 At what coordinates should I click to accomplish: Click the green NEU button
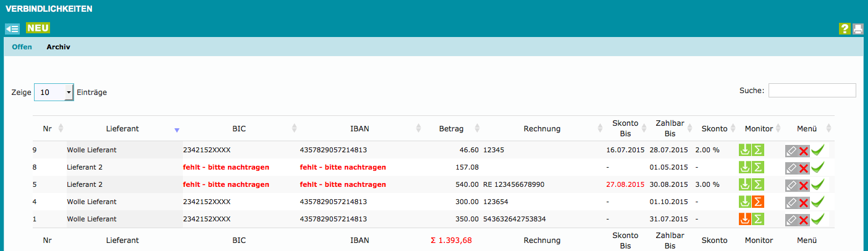(x=38, y=28)
